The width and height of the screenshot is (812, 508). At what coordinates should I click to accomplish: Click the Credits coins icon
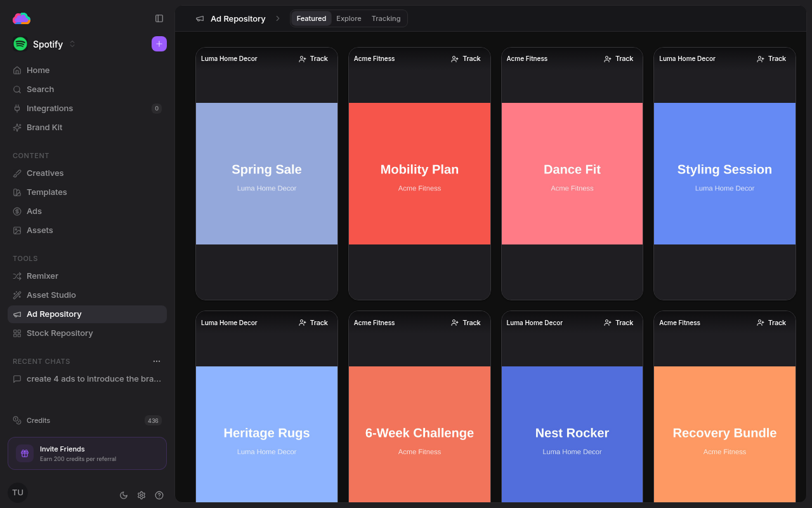click(x=17, y=420)
